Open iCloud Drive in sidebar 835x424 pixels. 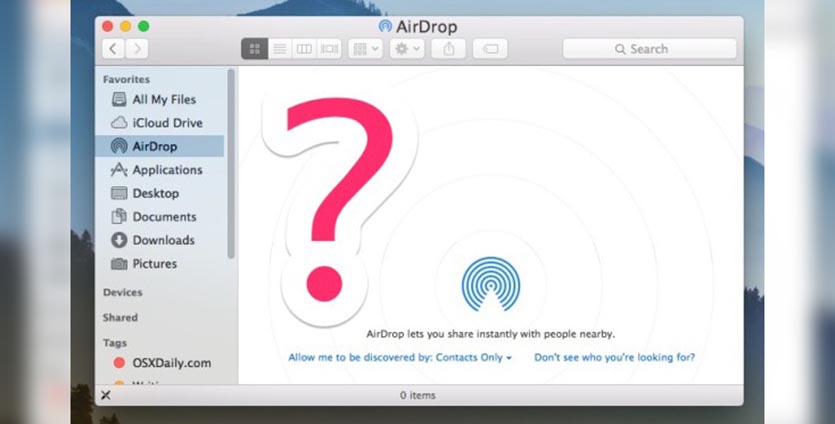[x=160, y=123]
